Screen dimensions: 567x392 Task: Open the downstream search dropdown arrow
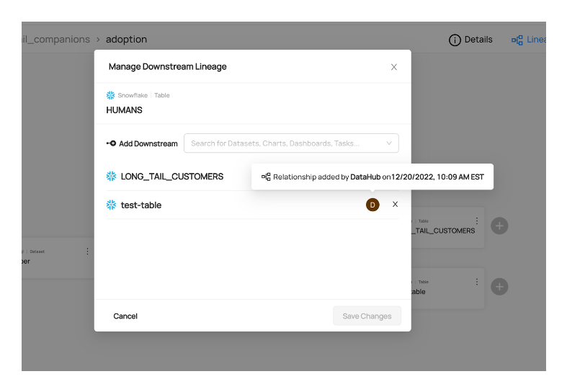389,143
